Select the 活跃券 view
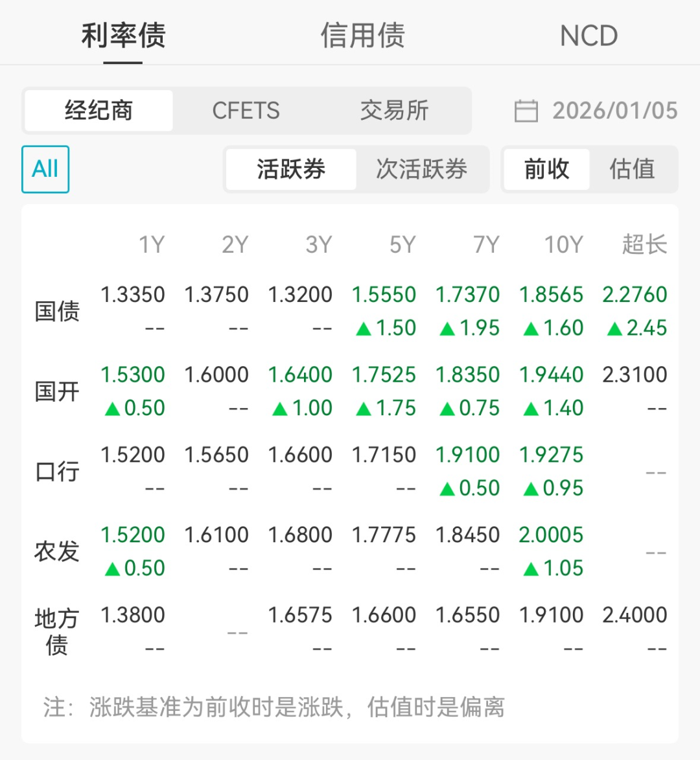 pos(290,170)
